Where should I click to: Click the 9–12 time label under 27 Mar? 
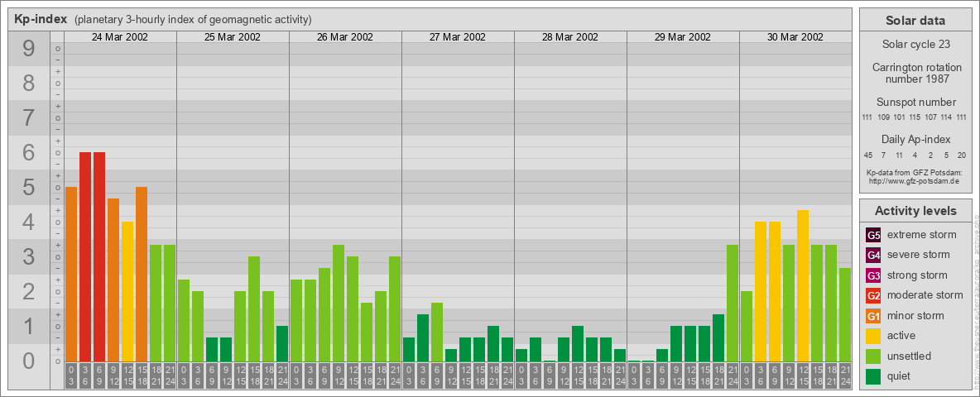(450, 375)
